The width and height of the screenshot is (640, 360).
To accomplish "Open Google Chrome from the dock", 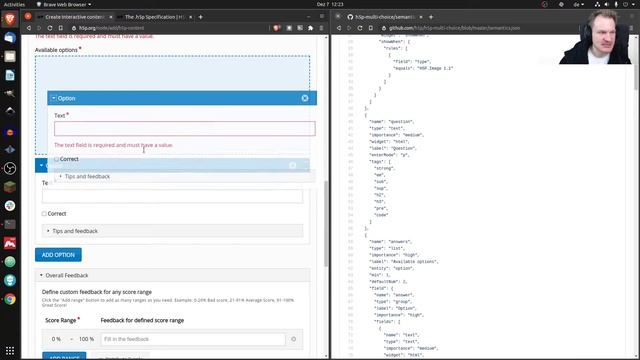I will click(x=10, y=299).
